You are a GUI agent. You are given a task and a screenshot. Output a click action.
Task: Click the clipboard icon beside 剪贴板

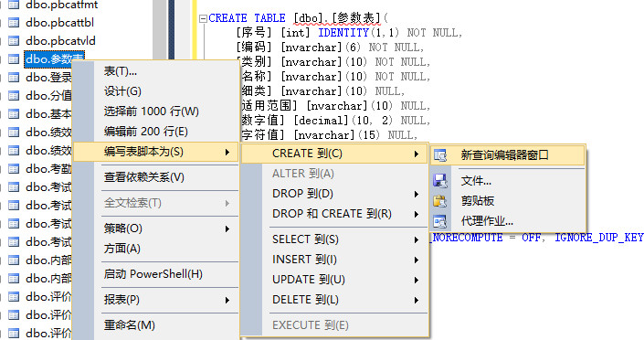point(440,201)
